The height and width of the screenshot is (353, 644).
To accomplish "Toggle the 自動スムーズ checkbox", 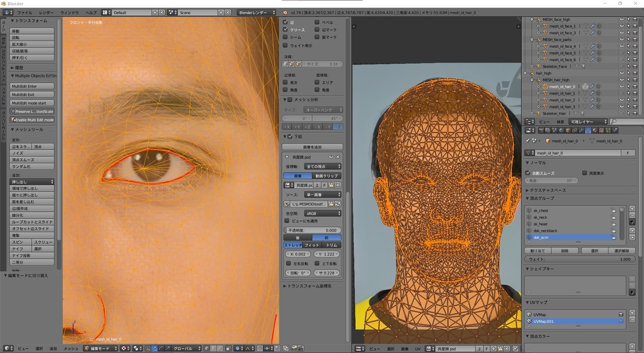I will [528, 173].
